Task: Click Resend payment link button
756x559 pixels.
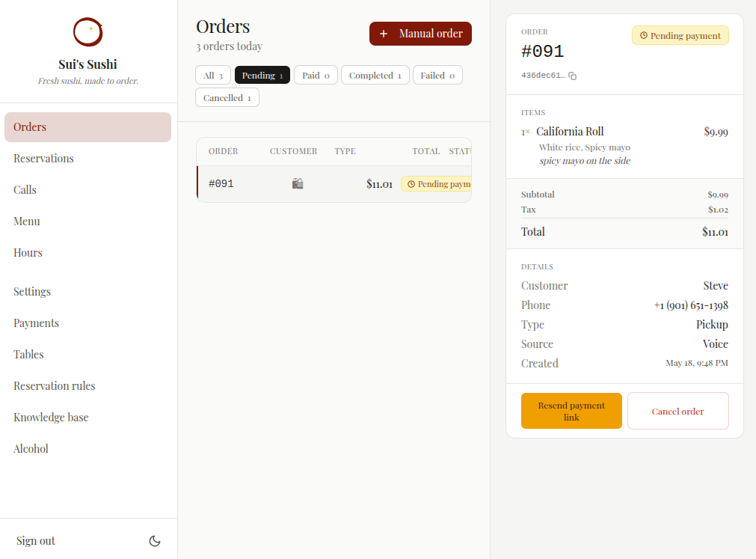Action: click(571, 411)
